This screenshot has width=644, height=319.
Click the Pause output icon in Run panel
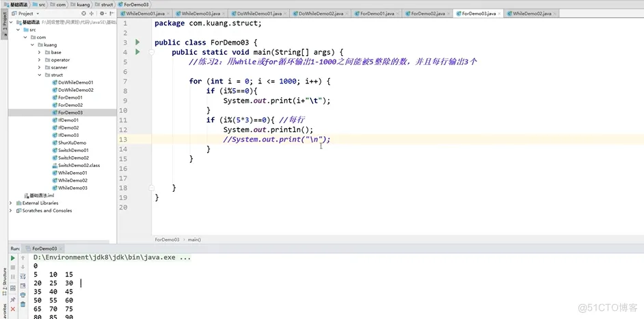point(13,277)
